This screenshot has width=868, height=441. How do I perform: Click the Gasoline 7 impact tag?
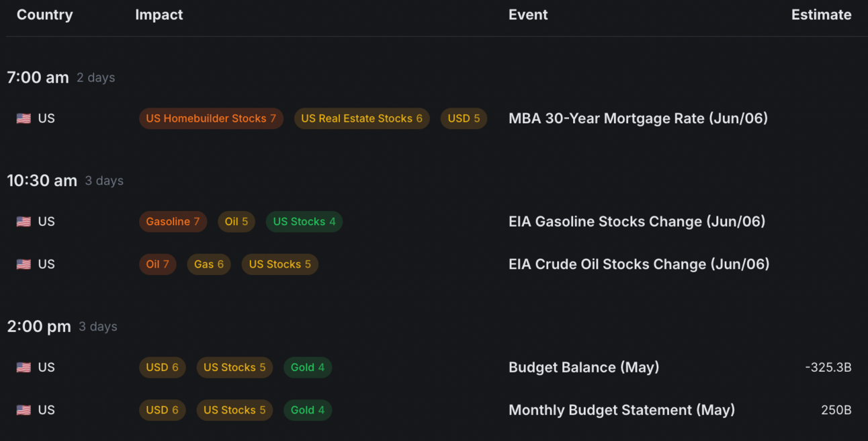tap(173, 222)
